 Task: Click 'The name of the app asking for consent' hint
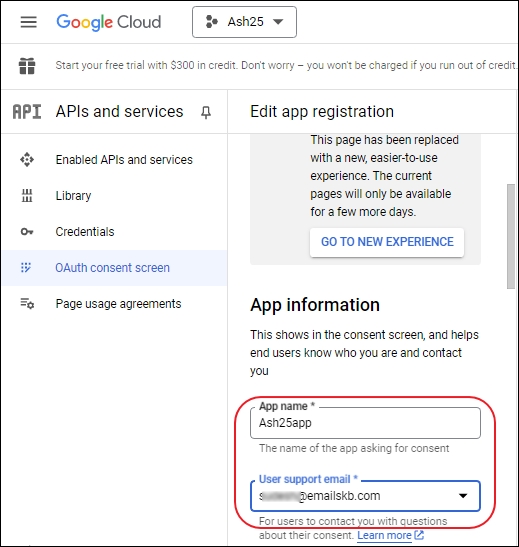pos(354,448)
